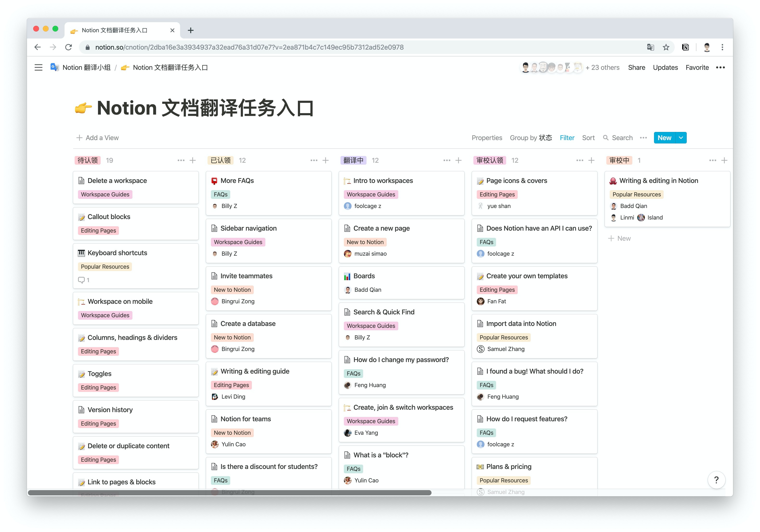Open options for the 翻译中 column
Image resolution: width=760 pixels, height=532 pixels.
(x=447, y=161)
